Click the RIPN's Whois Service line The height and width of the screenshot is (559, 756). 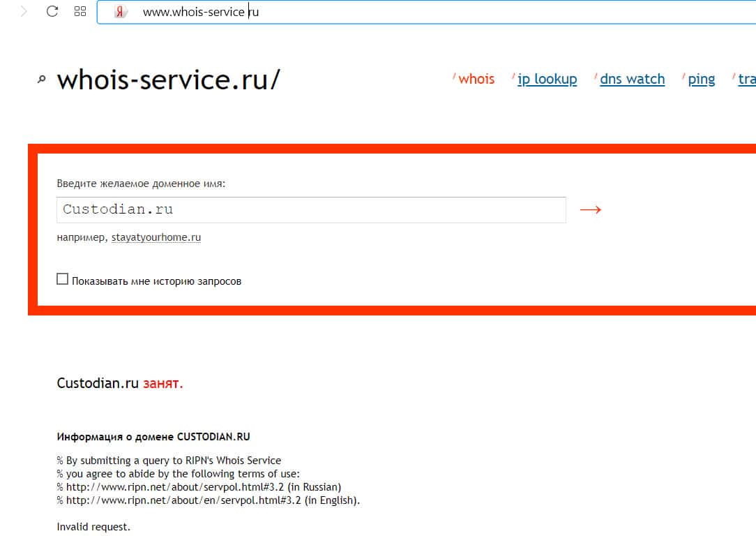tap(169, 461)
